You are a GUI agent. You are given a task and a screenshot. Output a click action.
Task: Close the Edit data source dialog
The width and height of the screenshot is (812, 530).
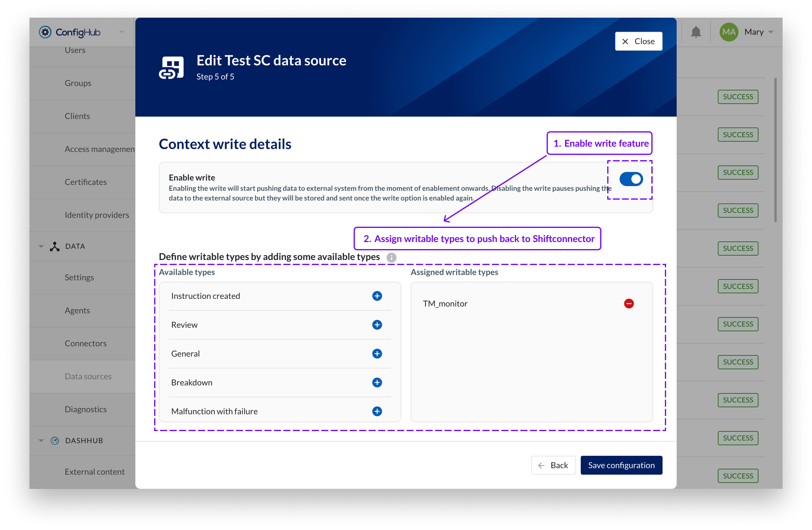point(638,41)
